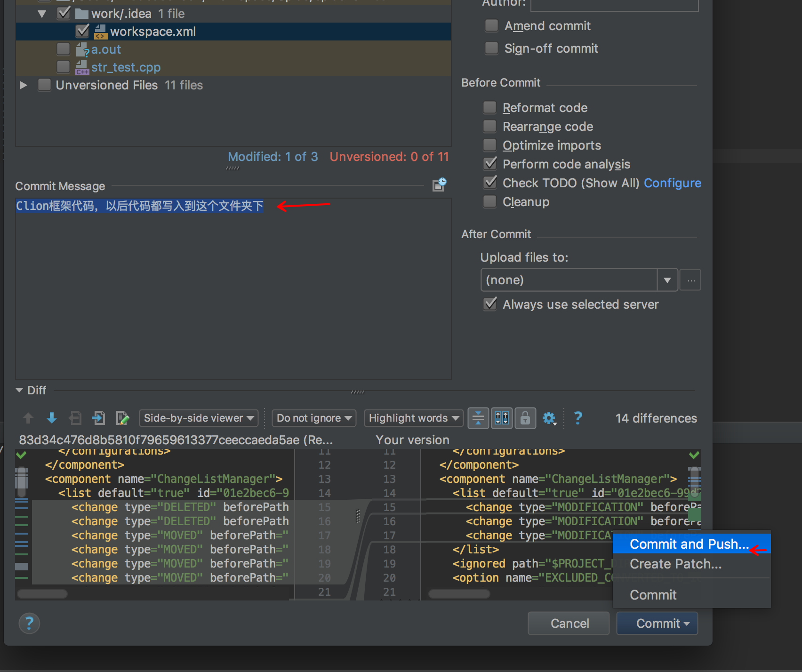Open the Do not ignore dropdown
This screenshot has width=802, height=672.
[x=314, y=418]
